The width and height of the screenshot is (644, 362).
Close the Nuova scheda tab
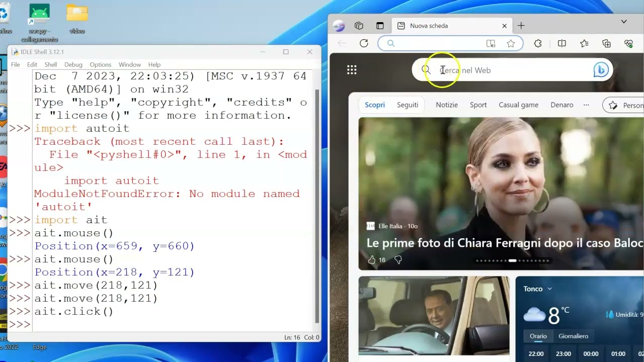[x=504, y=26]
